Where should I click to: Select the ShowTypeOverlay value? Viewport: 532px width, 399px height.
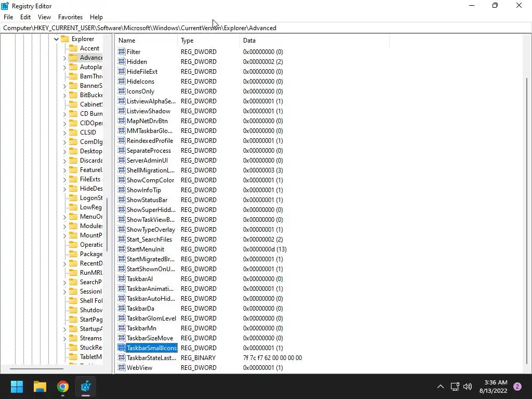[x=151, y=229]
